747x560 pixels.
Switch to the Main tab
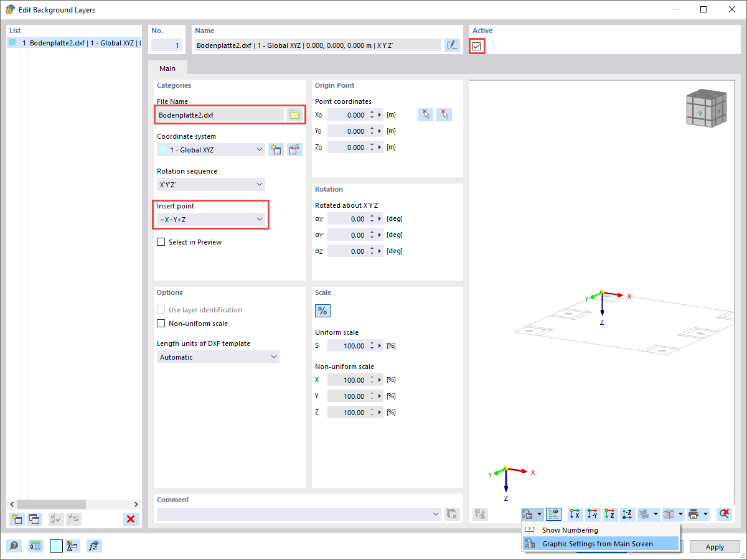tap(167, 68)
